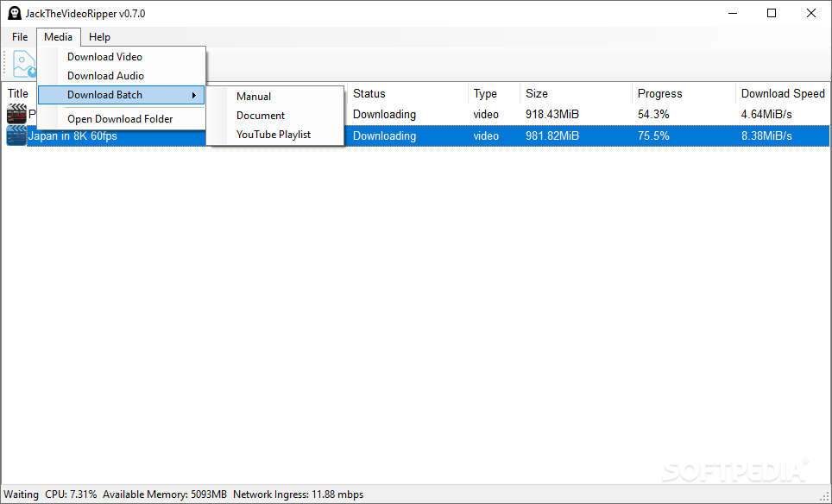The width and height of the screenshot is (832, 504).
Task: Click the Waiting status bar label
Action: tap(22, 495)
